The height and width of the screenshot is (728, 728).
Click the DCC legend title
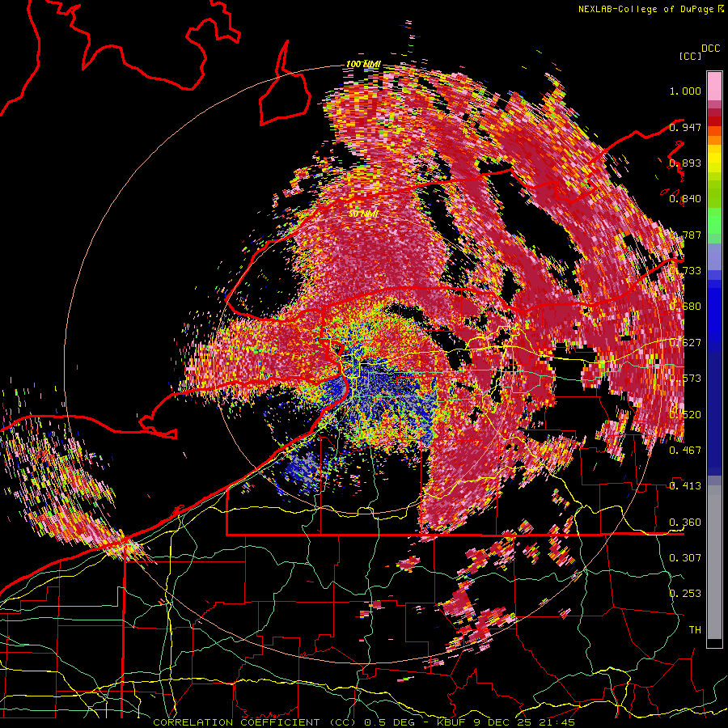tap(710, 49)
